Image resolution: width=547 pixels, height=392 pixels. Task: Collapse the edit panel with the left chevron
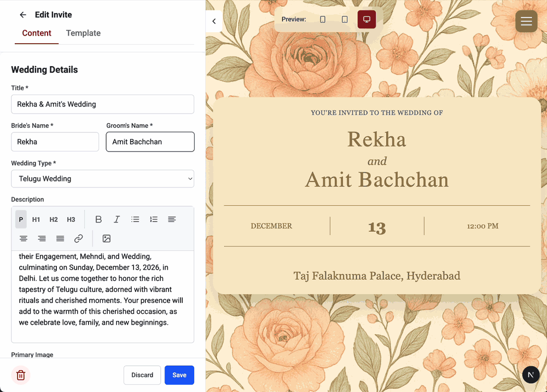214,21
